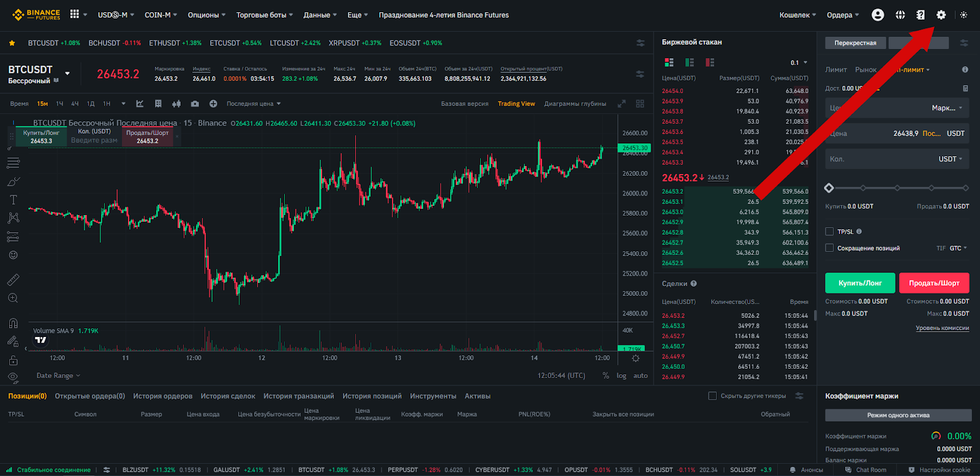This screenshot has height=476, width=980.
Task: Toggle auto scale on chart
Action: coord(641,376)
